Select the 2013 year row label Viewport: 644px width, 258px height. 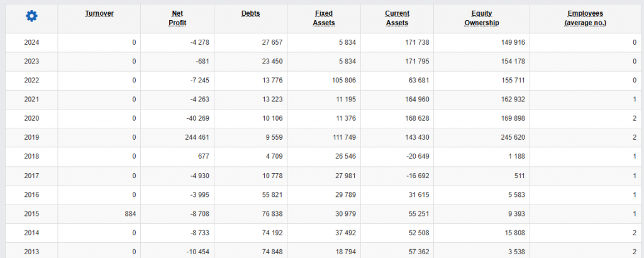pos(31,252)
